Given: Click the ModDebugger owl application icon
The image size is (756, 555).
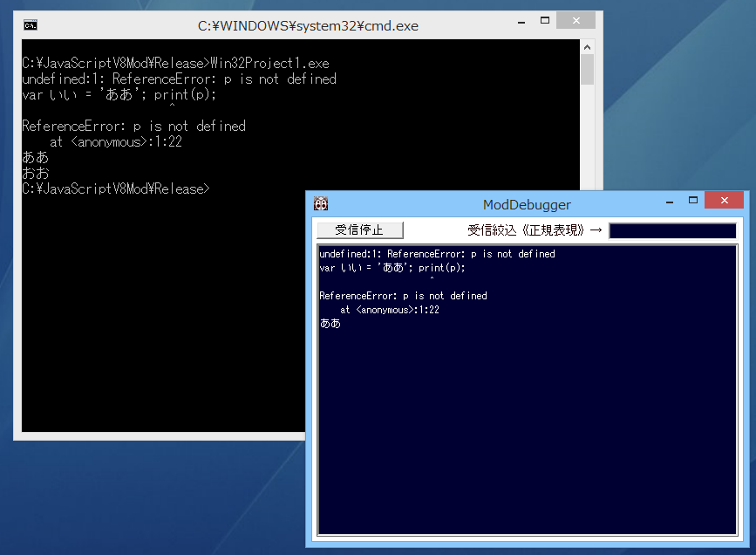Looking at the screenshot, I should pyautogui.click(x=321, y=204).
